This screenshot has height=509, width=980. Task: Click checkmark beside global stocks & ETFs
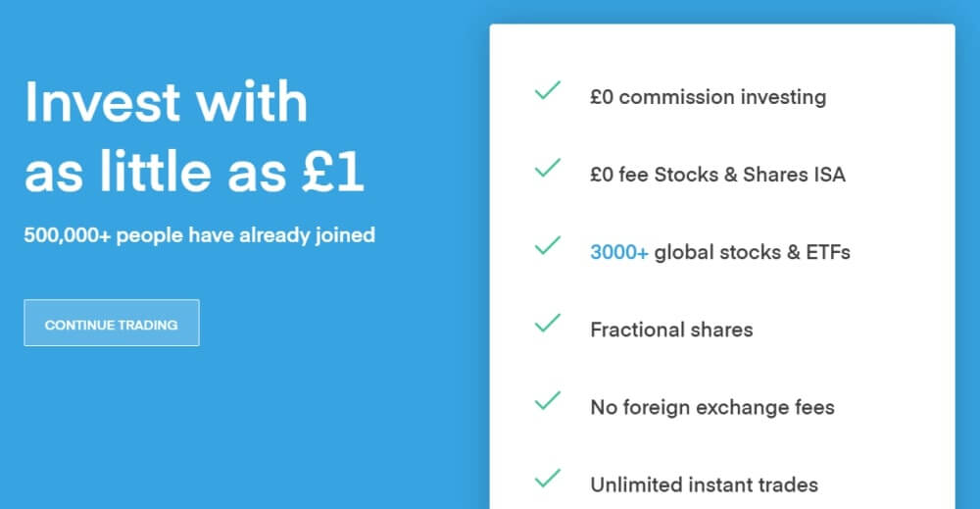point(547,246)
